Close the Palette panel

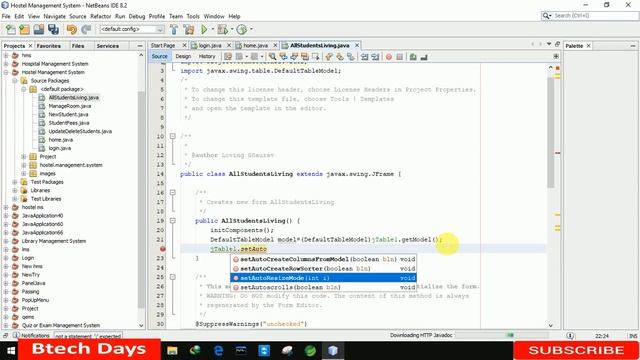coord(589,46)
